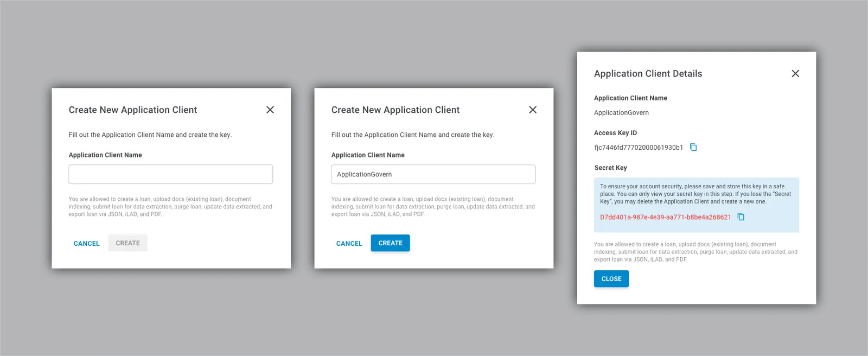
Task: Click the blue CREATE button
Action: click(x=391, y=243)
